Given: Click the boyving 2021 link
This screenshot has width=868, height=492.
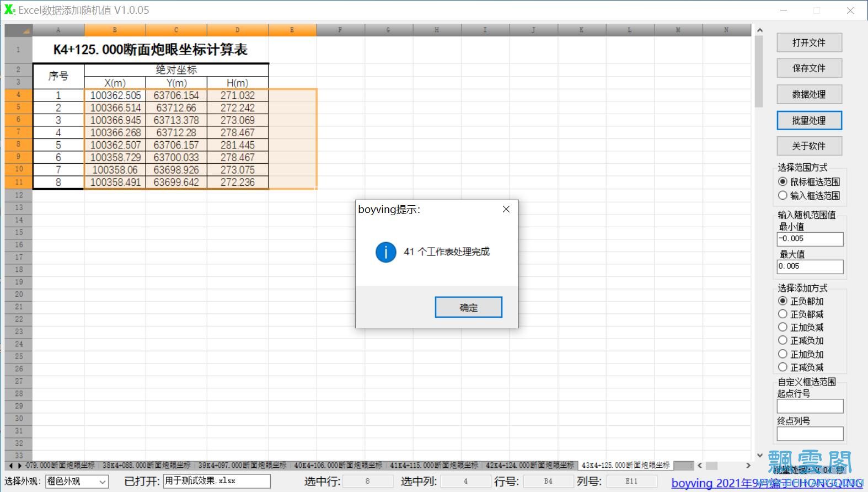Looking at the screenshot, I should [x=767, y=484].
